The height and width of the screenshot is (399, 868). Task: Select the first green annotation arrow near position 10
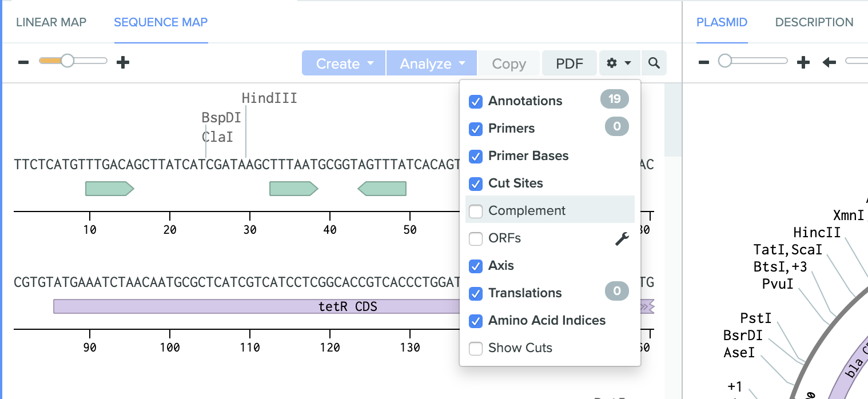(x=110, y=189)
